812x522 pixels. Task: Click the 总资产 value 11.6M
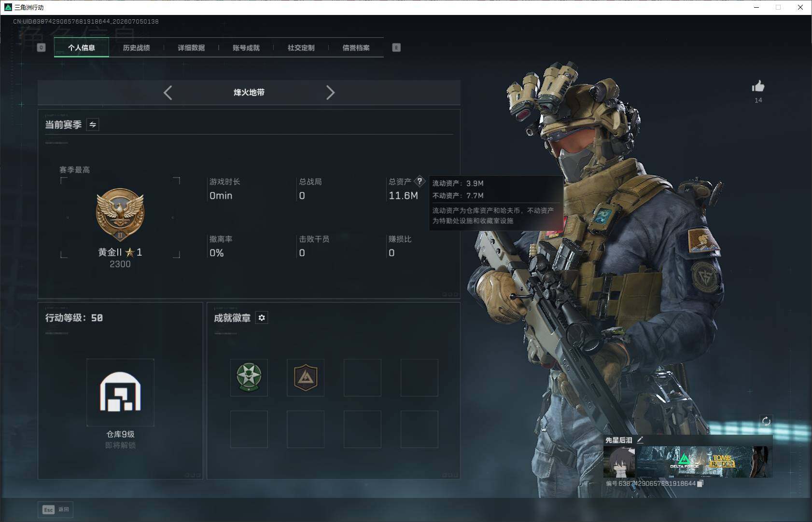(x=403, y=195)
